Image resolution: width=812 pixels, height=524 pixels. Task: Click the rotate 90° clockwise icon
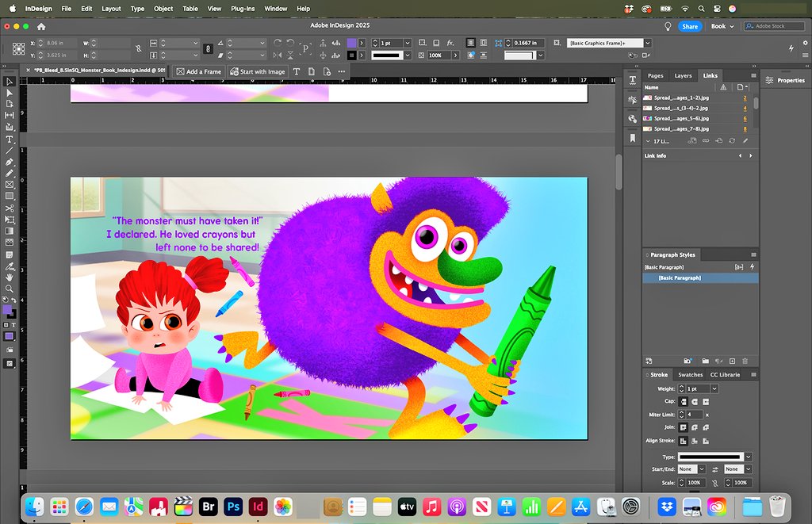tap(278, 43)
